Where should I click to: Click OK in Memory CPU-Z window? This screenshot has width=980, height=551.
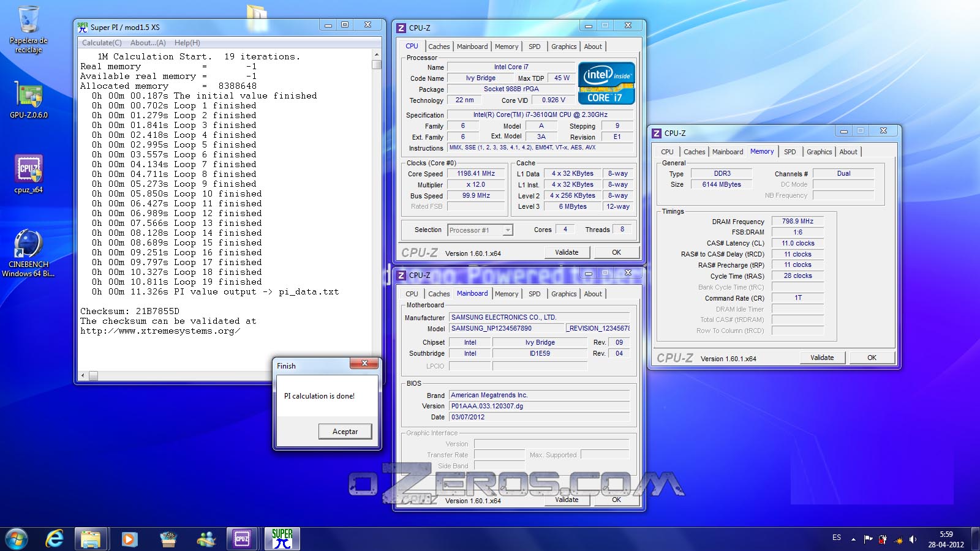pos(872,358)
